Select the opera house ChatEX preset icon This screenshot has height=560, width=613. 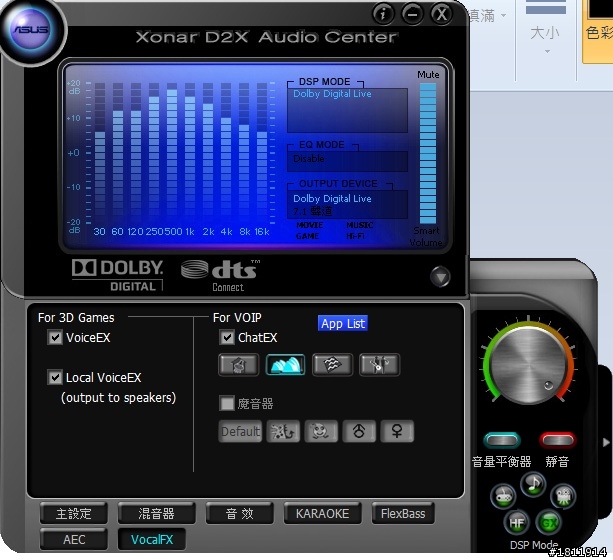point(285,364)
